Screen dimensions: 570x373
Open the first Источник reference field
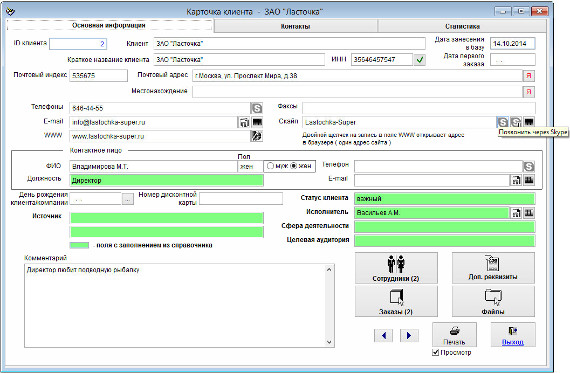tap(166, 218)
